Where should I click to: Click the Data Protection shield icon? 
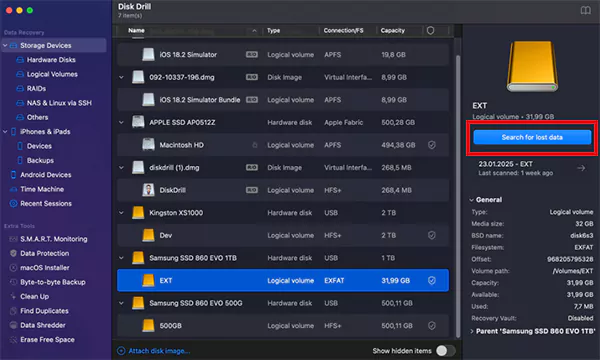point(13,253)
